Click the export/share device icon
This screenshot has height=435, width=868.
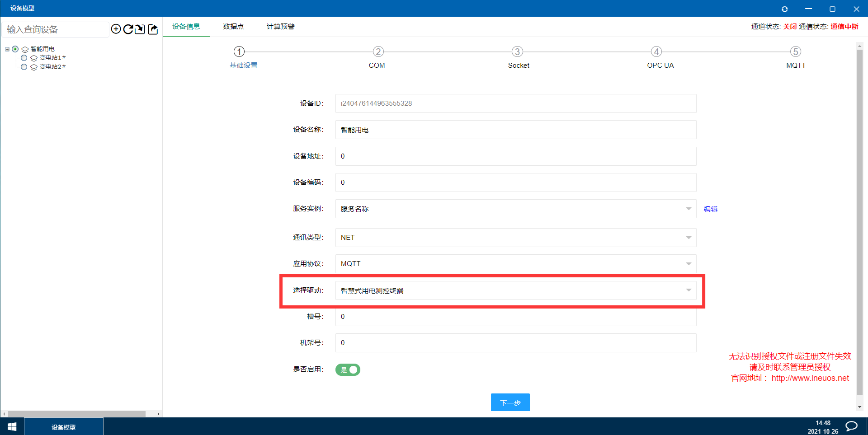pyautogui.click(x=153, y=29)
